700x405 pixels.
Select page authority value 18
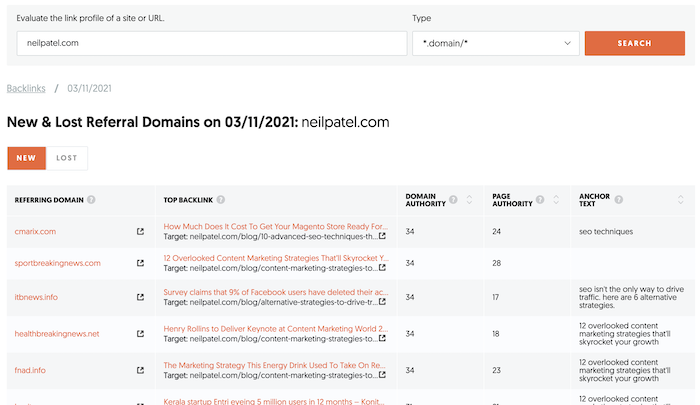[x=496, y=334]
